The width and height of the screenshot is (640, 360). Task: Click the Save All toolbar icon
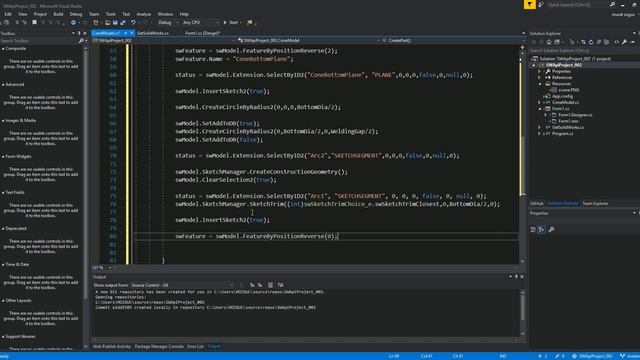coord(122,22)
